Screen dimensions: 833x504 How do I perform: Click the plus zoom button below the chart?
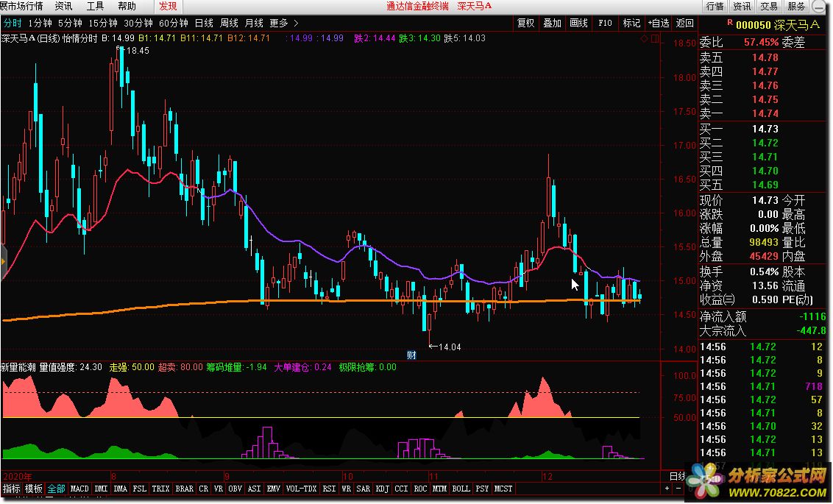pos(667,489)
